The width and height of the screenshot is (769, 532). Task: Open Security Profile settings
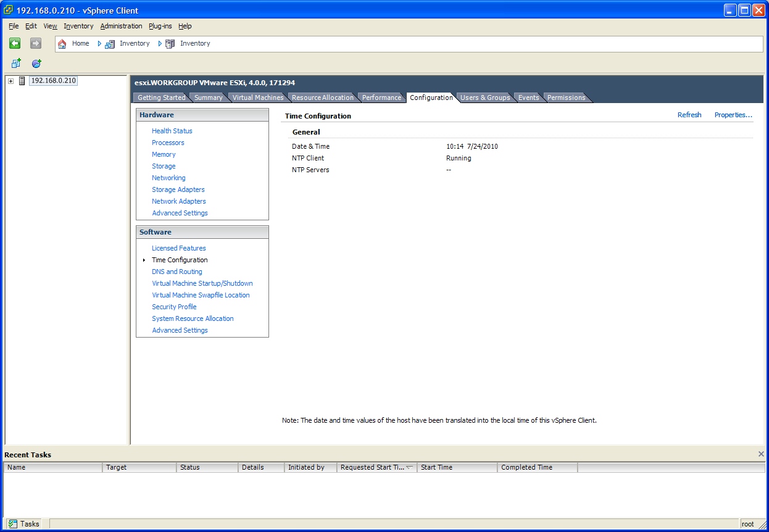click(x=174, y=307)
